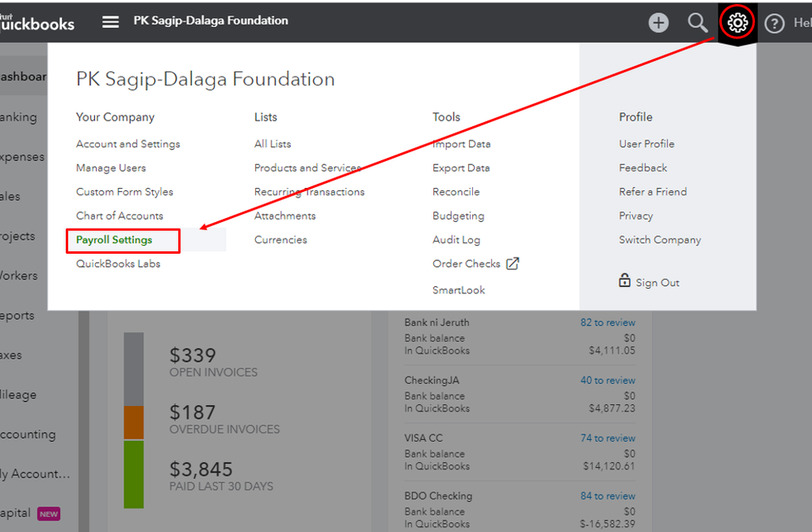Viewport: 812px width, 532px height.
Task: Click the orange overdue bar segment
Action: coord(133,423)
